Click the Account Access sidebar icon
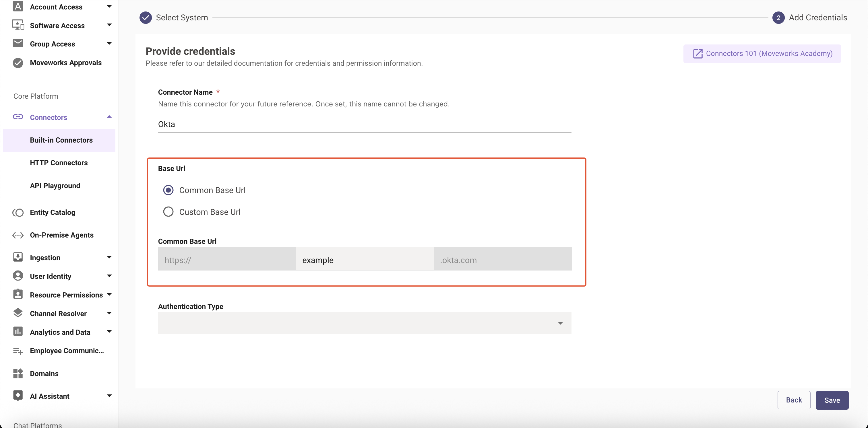Screen dimensions: 868x428 click(18, 6)
